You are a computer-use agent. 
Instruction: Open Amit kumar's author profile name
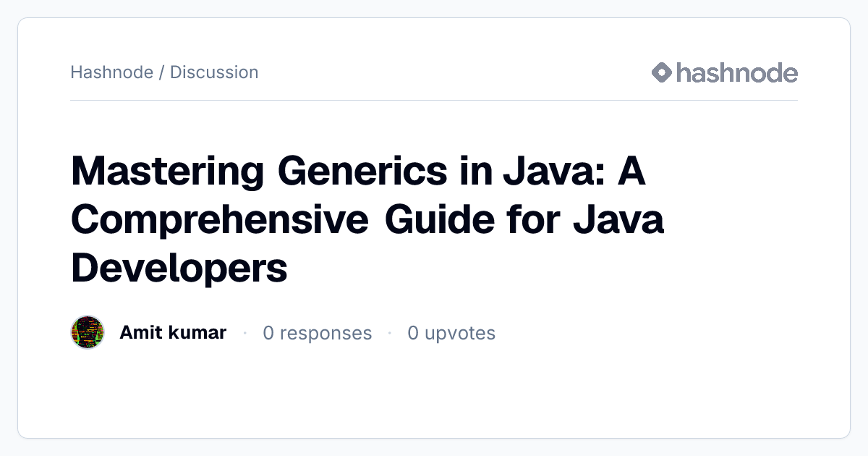[173, 333]
